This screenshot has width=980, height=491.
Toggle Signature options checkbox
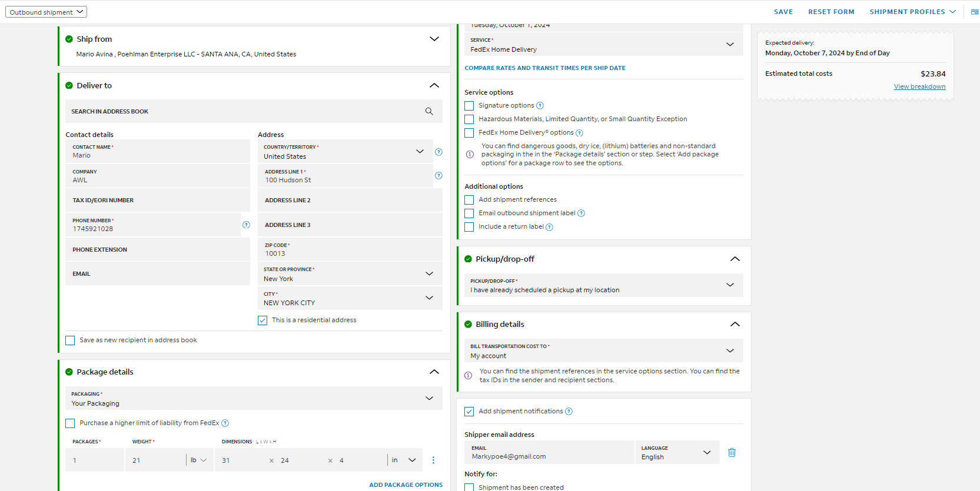pyautogui.click(x=469, y=106)
